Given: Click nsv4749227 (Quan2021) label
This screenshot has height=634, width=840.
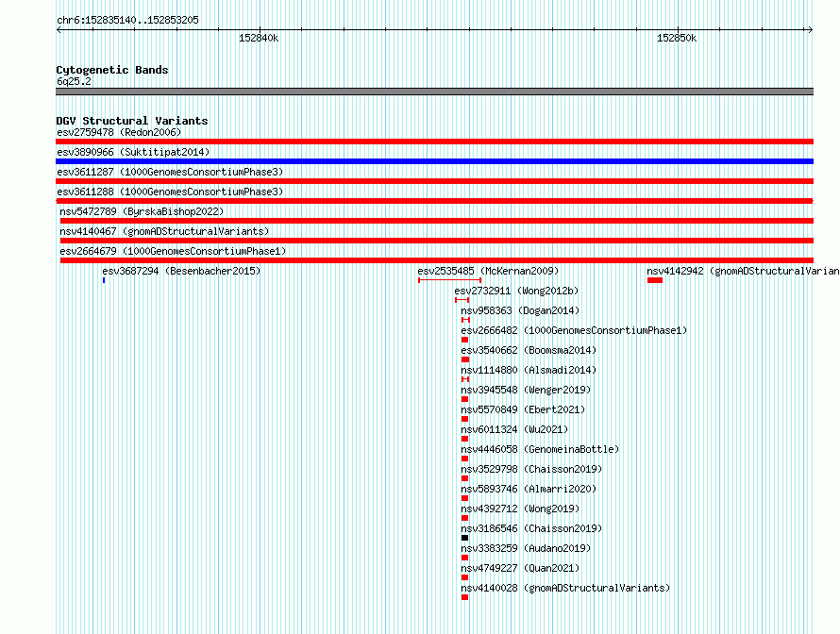Looking at the screenshot, I should pyautogui.click(x=520, y=568).
